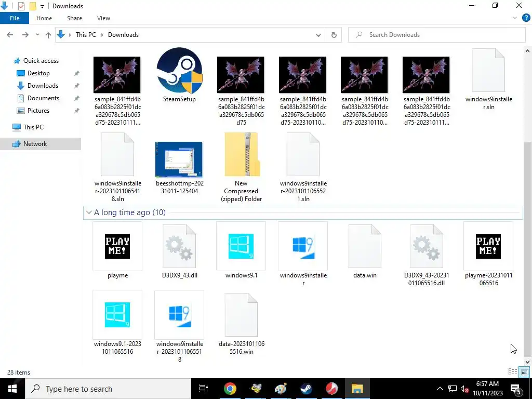
Task: Click the Forward navigation arrow
Action: [x=25, y=35]
